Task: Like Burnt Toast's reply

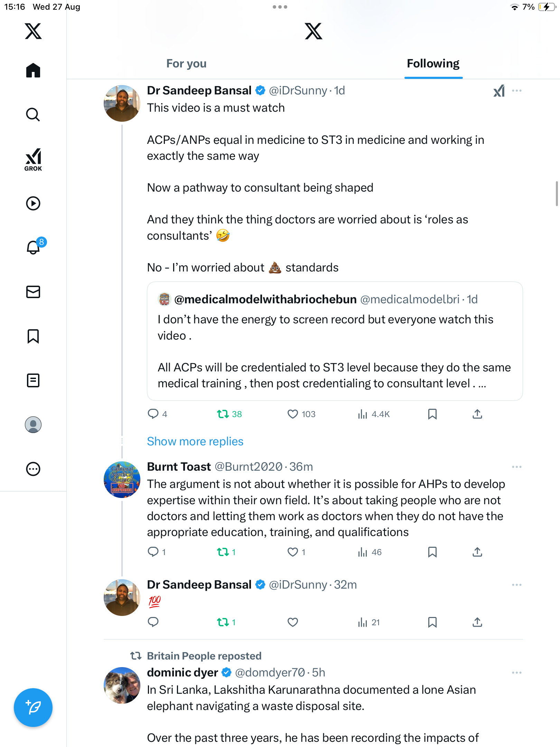Action: 293,552
